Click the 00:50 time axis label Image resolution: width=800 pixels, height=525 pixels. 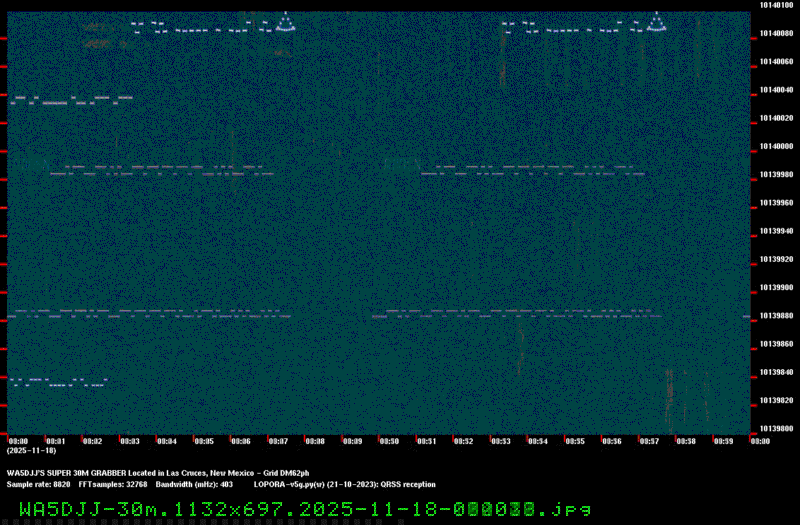click(x=389, y=441)
